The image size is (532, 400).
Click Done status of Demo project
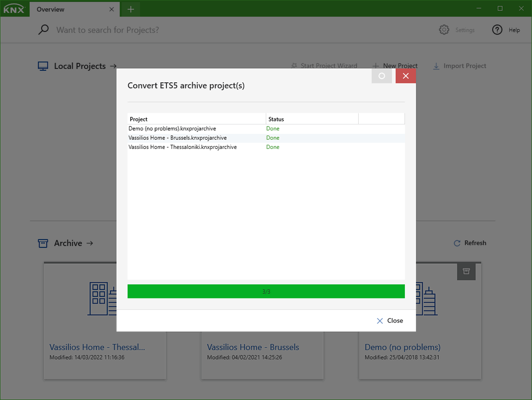point(273,129)
